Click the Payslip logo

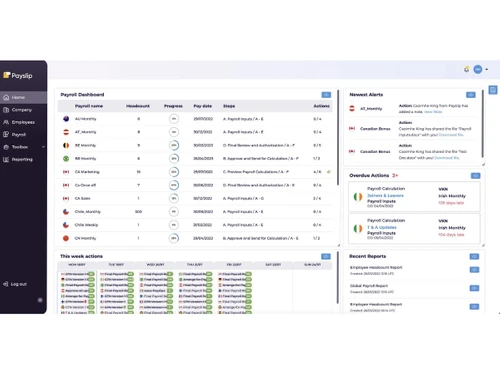click(18, 76)
